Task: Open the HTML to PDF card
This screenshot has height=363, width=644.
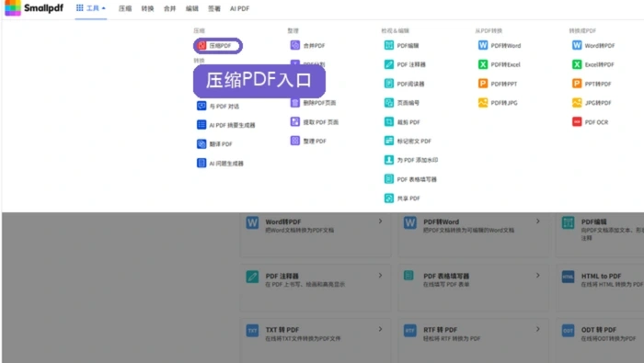Action: click(600, 288)
